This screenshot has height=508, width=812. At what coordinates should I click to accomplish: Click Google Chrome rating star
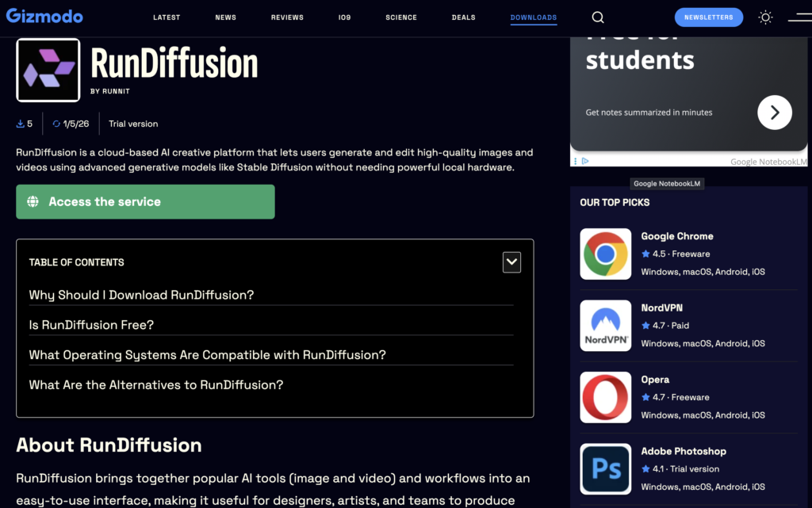pos(645,254)
